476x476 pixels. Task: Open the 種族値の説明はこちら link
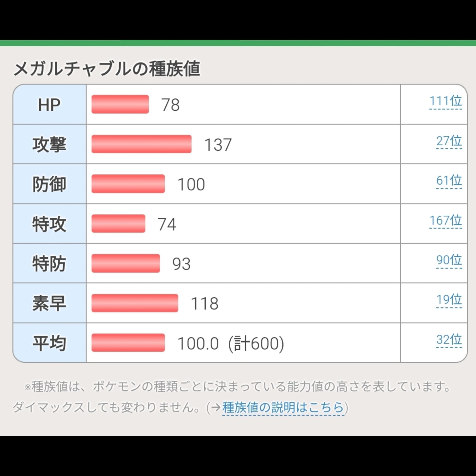coord(283,407)
